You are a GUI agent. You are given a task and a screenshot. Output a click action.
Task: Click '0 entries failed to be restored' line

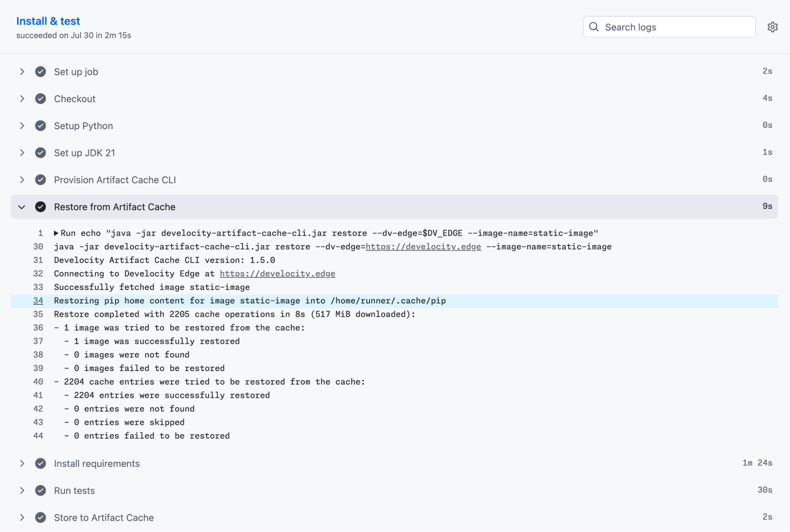tap(147, 436)
